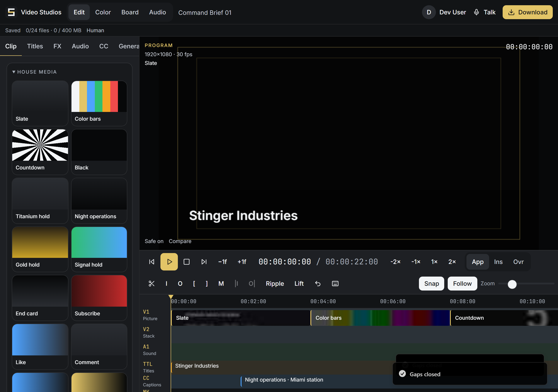Click the Download button
Viewport: 558px width, 392px height.
(x=528, y=12)
